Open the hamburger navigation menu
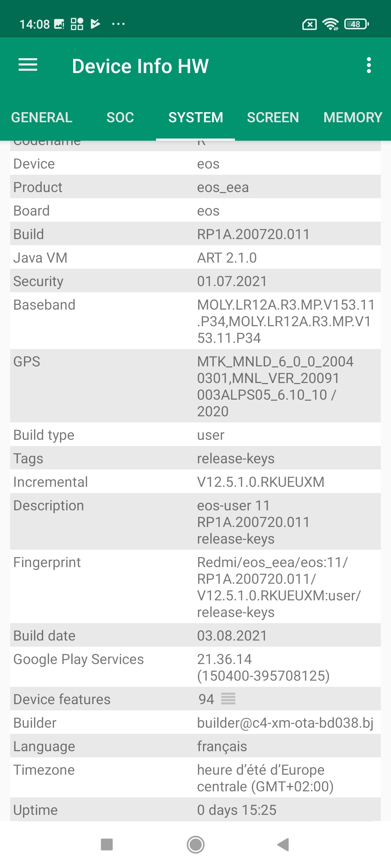Image resolution: width=391 pixels, height=868 pixels. 28,65
